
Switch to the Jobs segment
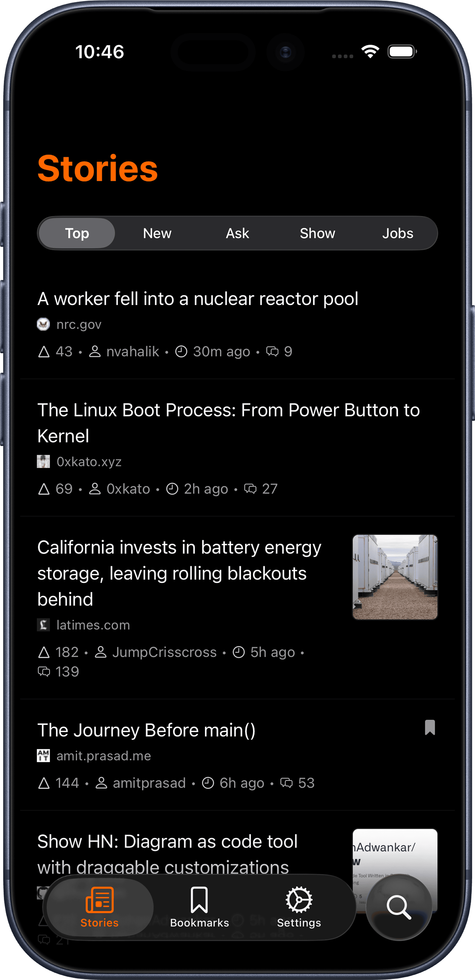tap(398, 233)
